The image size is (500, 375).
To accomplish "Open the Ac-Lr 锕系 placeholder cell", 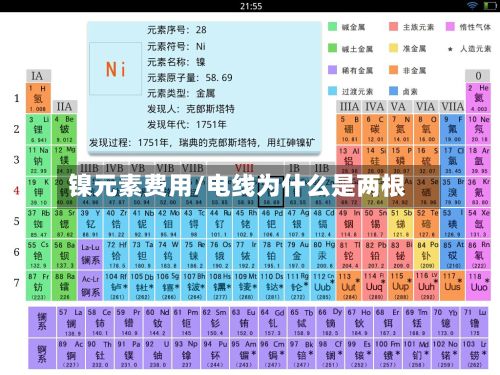I will click(x=90, y=286).
